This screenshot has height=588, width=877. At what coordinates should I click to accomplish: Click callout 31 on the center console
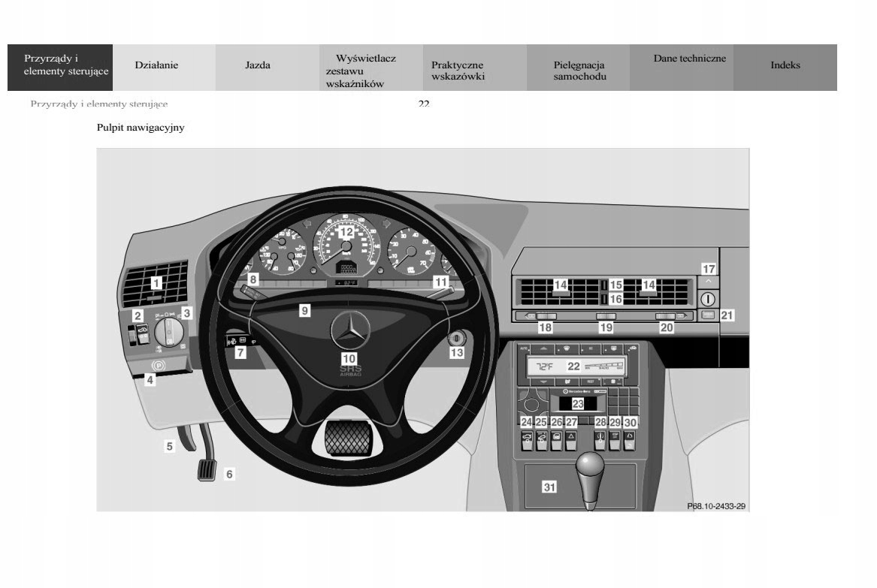click(x=549, y=487)
